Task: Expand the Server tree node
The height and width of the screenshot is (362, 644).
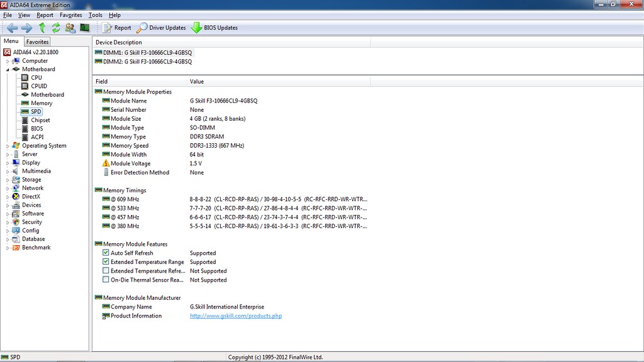Action: (8, 155)
